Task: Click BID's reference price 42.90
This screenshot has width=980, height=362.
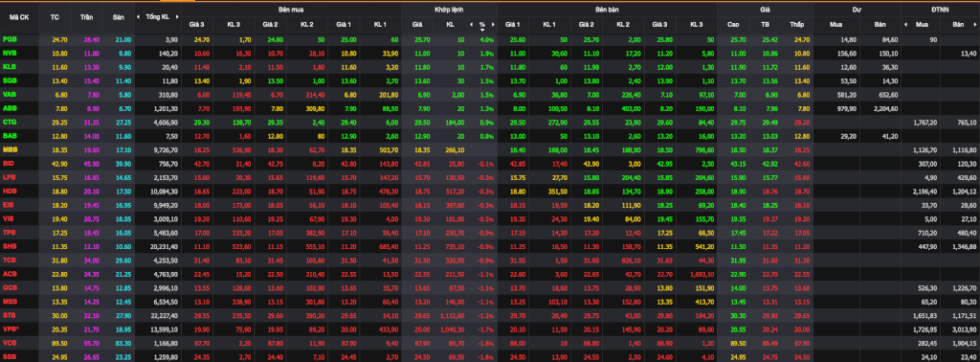Action: click(60, 163)
